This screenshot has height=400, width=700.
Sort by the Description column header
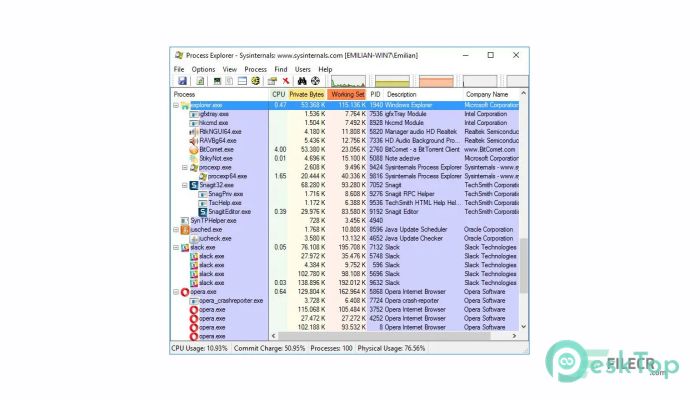tap(422, 94)
